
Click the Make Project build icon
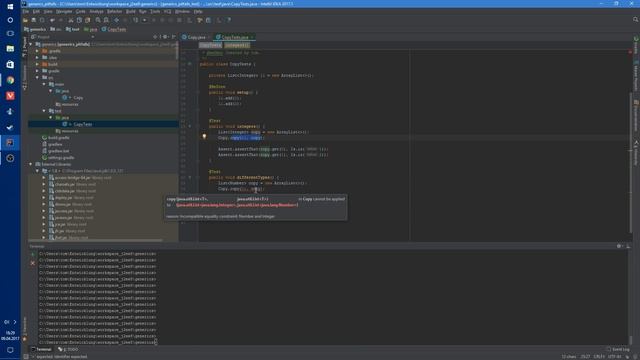click(x=136, y=20)
